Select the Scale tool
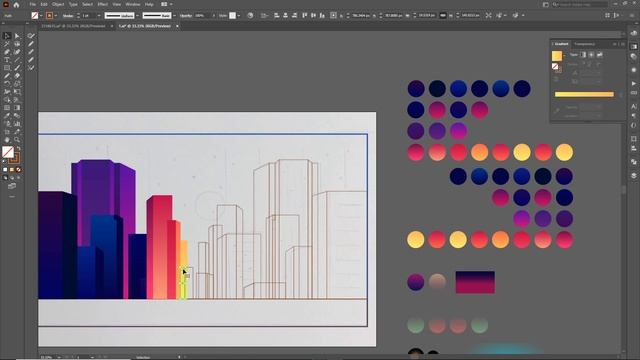This screenshot has height=360, width=640. (17, 84)
